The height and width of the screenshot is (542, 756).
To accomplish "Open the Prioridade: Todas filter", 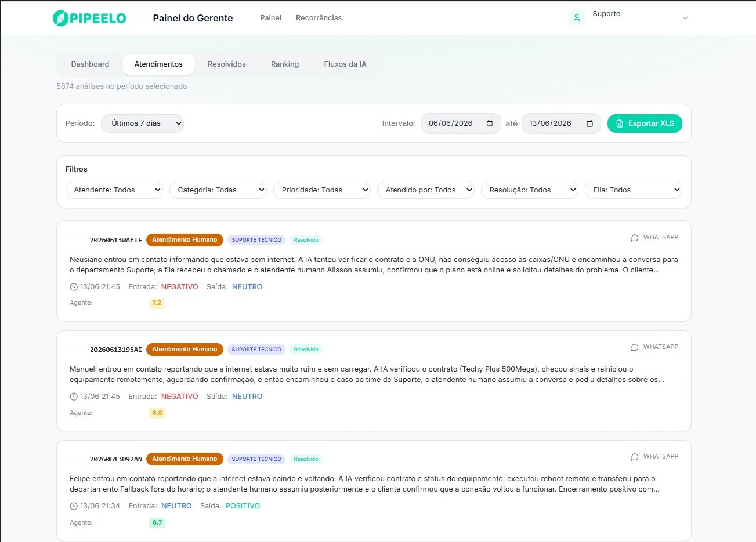I will [x=322, y=190].
